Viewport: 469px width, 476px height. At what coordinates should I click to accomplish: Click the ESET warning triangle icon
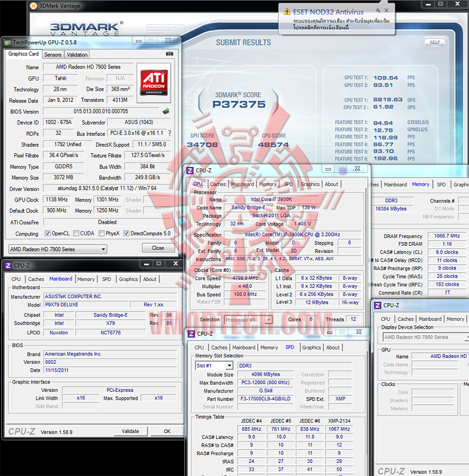pos(287,12)
